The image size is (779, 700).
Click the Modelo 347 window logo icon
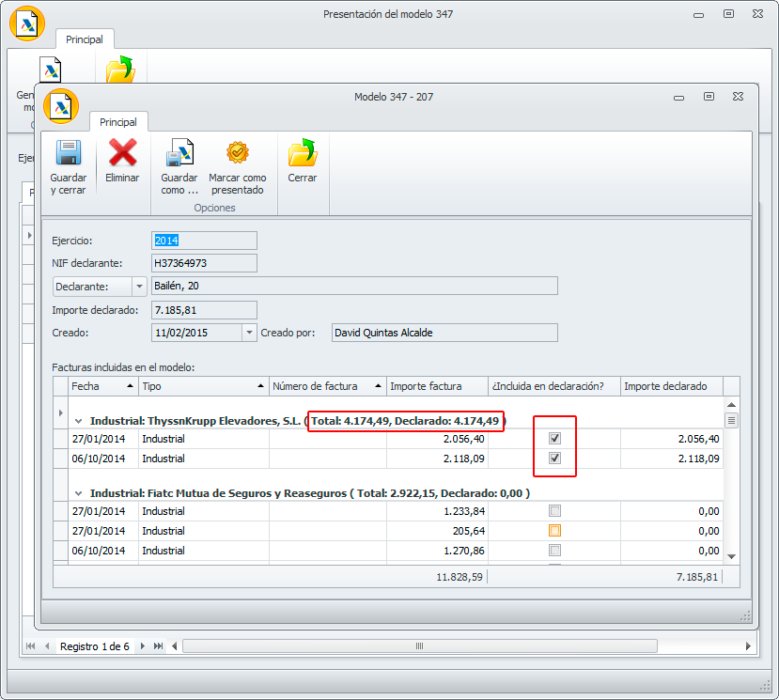(x=61, y=106)
